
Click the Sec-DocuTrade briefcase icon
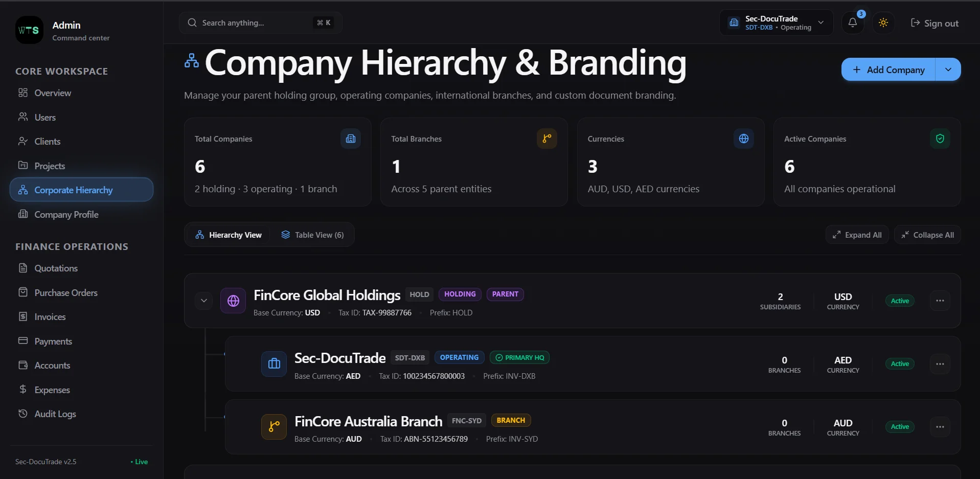click(274, 363)
